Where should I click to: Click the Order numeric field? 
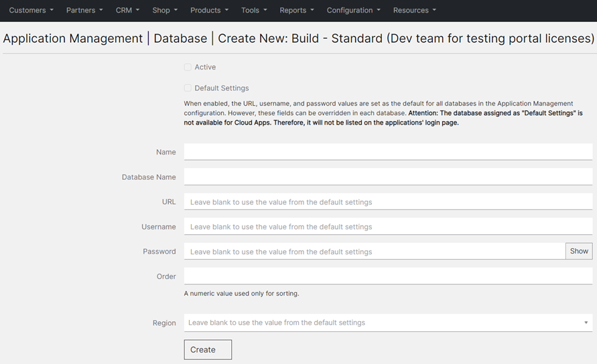pos(388,276)
